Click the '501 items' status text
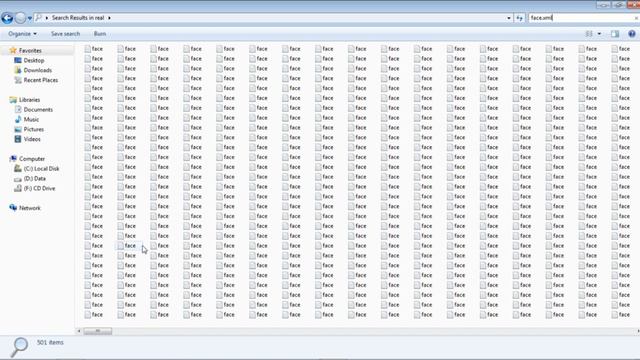The image size is (640, 360). 50,342
